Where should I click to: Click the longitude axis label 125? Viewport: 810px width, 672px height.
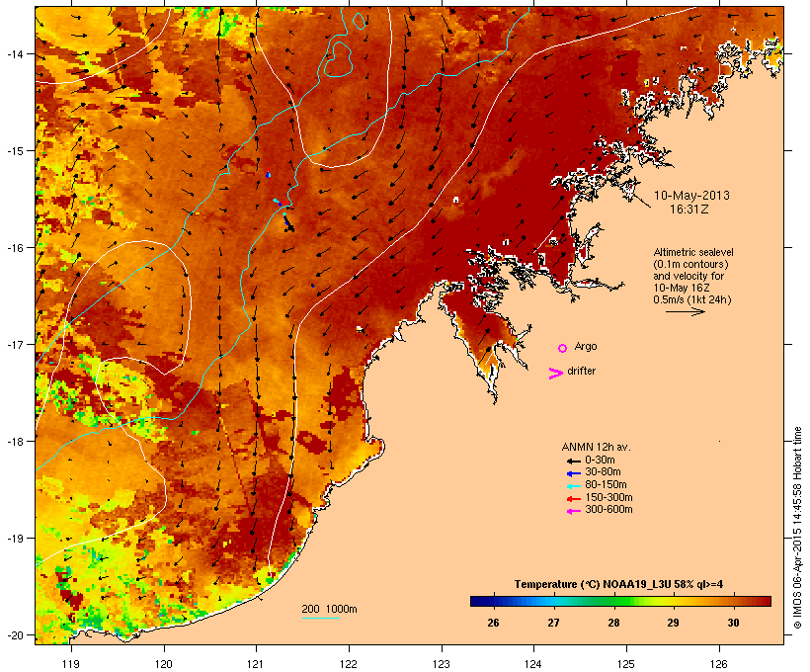click(x=626, y=664)
